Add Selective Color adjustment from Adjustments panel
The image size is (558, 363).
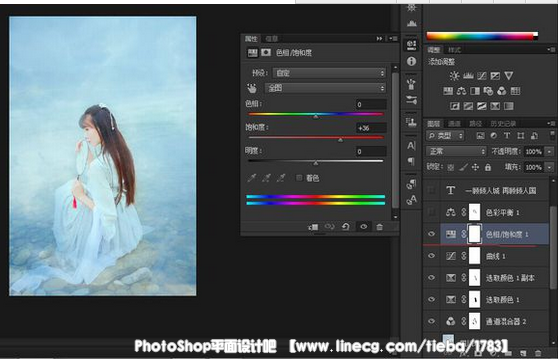[495, 106]
